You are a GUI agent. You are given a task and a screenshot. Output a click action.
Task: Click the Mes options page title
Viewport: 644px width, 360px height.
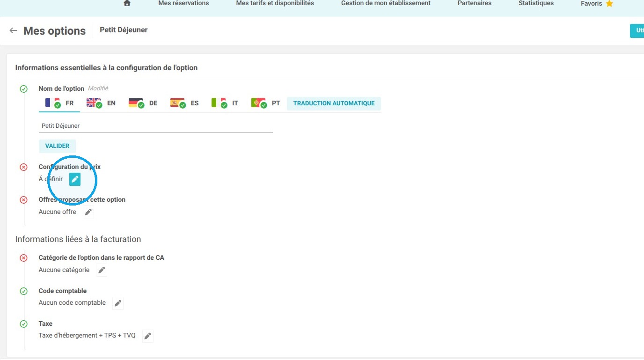pos(54,31)
